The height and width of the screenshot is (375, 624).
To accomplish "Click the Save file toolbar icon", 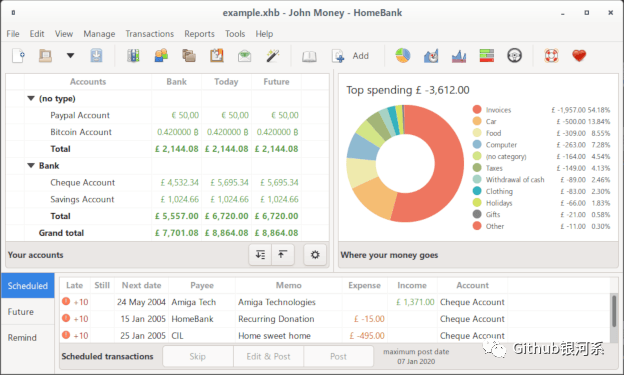I will (x=96, y=56).
